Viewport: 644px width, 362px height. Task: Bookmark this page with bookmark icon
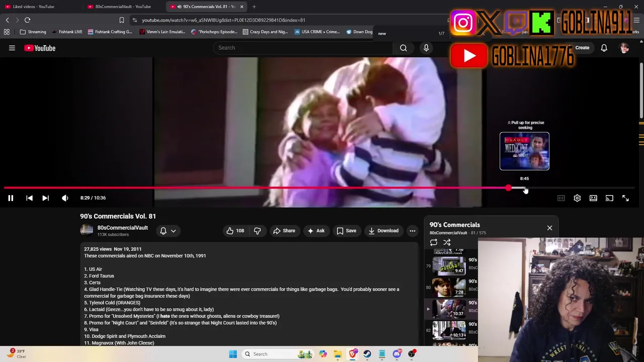[x=121, y=20]
